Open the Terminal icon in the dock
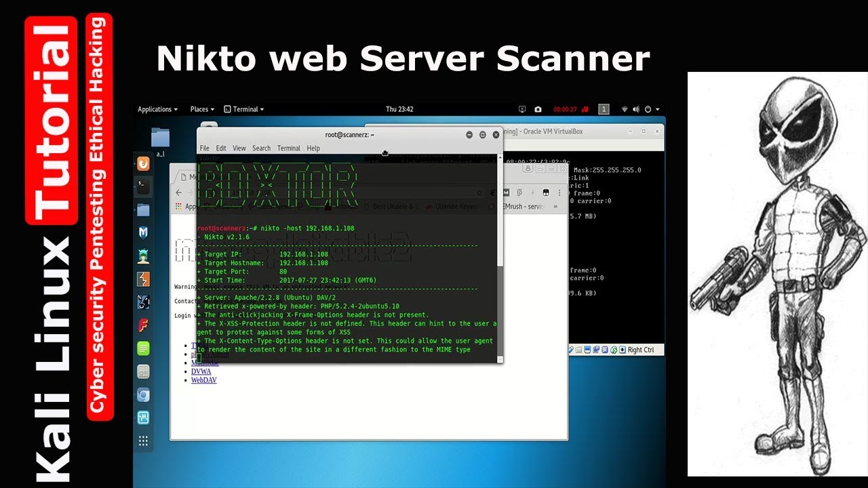Image resolution: width=868 pixels, height=488 pixels. point(143,186)
